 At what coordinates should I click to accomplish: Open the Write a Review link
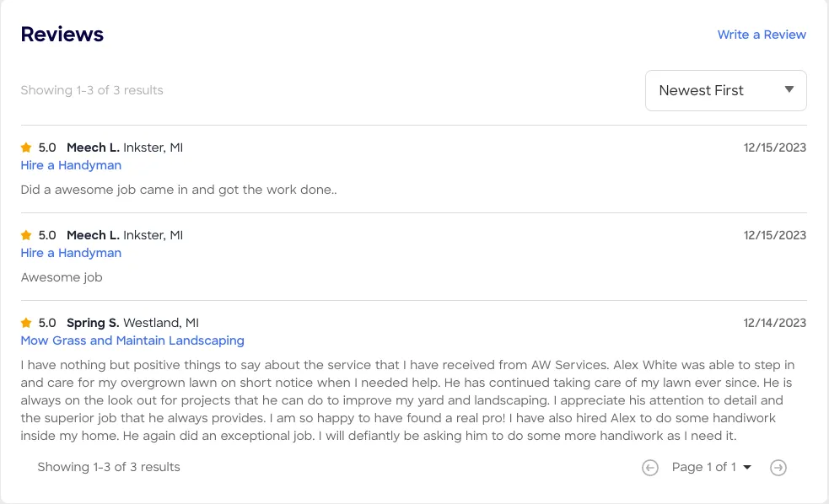762,35
